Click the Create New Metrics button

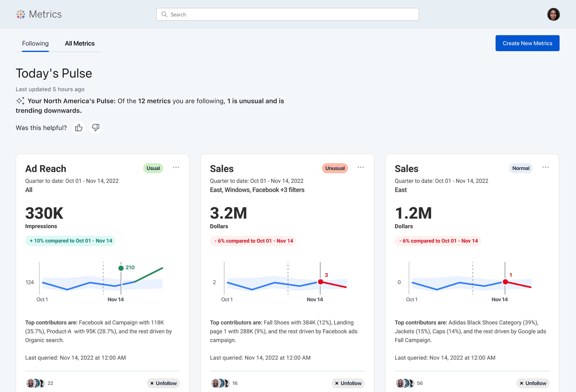click(527, 43)
